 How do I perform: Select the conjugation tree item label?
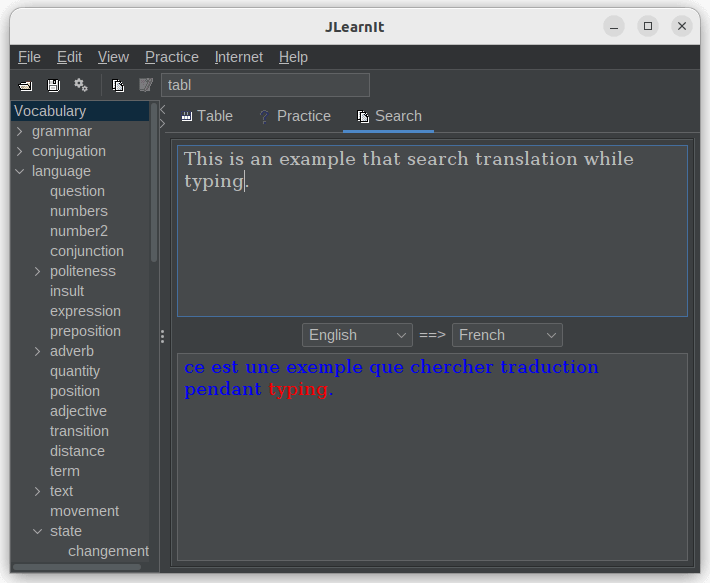coord(69,152)
